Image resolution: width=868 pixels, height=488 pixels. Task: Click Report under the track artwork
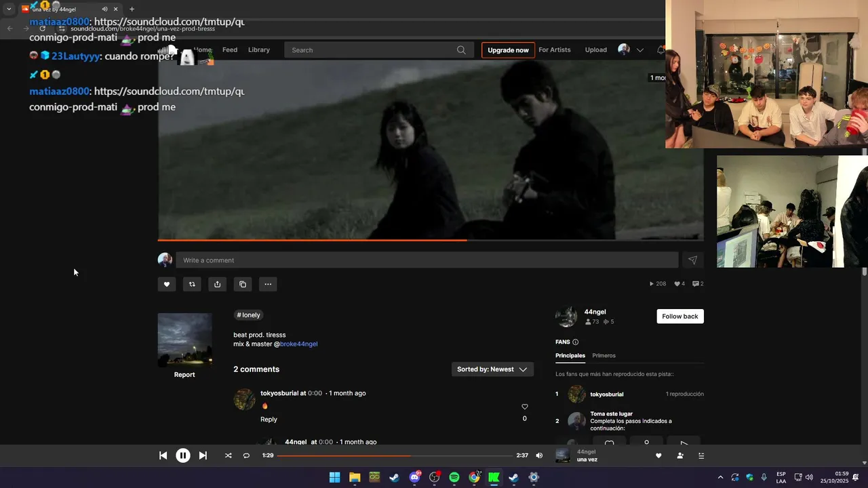(x=184, y=375)
